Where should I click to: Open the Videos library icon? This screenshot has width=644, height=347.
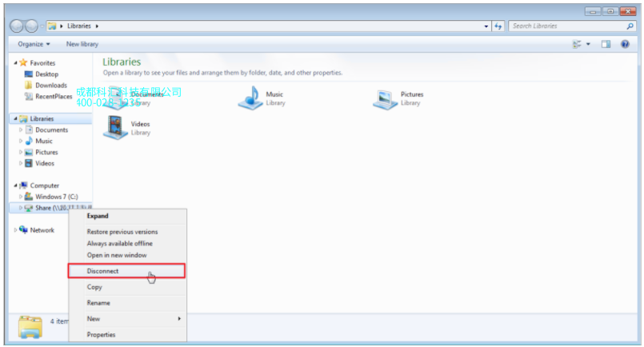point(115,128)
